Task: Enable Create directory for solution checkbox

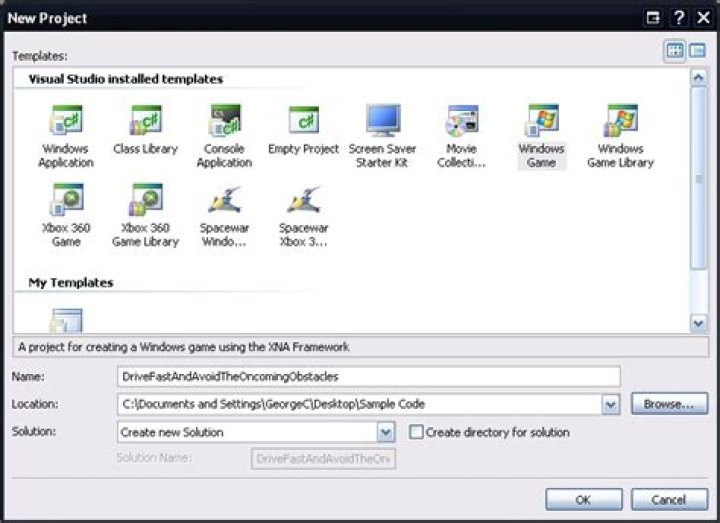Action: click(416, 432)
